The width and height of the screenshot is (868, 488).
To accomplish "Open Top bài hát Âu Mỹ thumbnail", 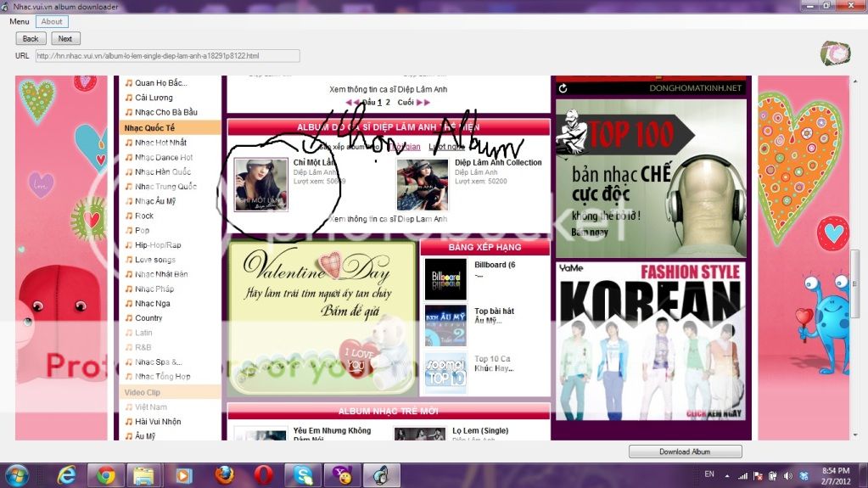I will (445, 326).
